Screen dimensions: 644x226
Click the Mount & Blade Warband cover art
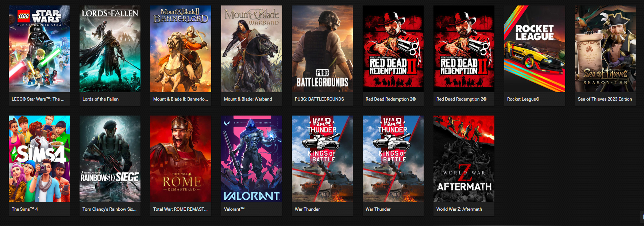(x=251, y=49)
